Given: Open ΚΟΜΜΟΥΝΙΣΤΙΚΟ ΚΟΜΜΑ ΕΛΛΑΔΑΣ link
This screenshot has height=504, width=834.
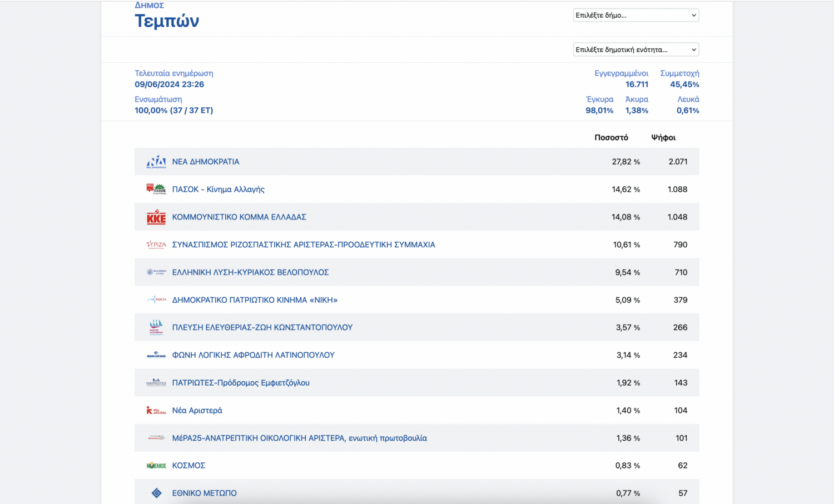Looking at the screenshot, I should [239, 217].
